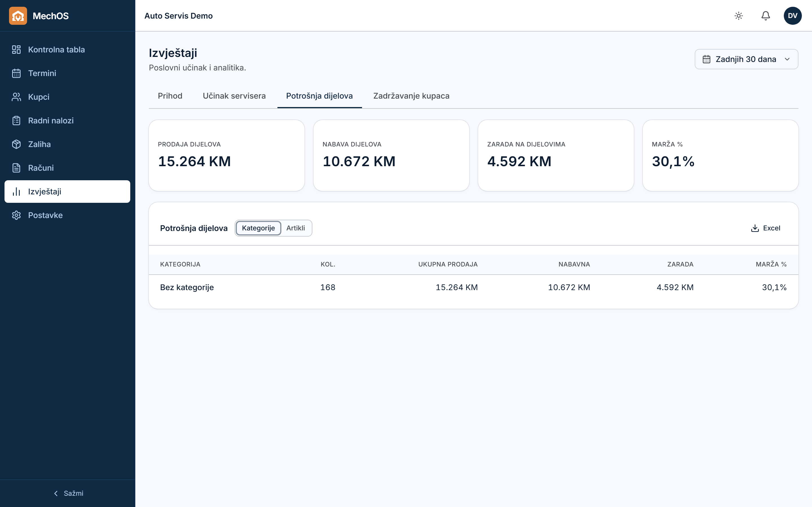Open the Učinak servisera tab
The height and width of the screenshot is (507, 812).
point(234,96)
